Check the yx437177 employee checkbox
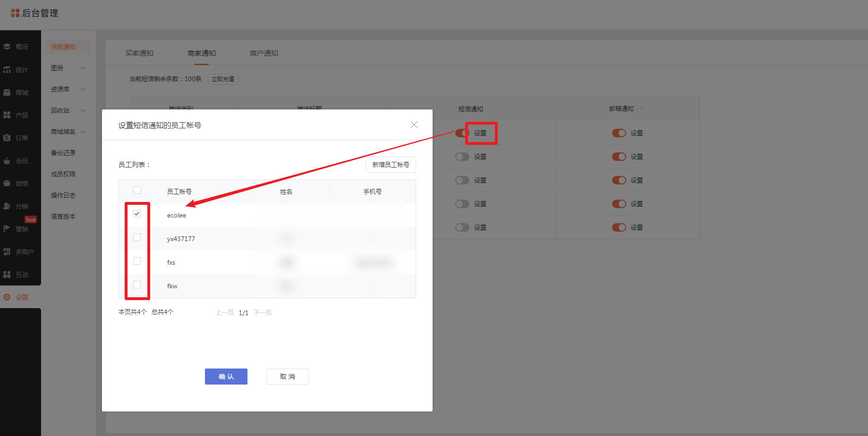Viewport: 868px width, 436px height. [137, 237]
